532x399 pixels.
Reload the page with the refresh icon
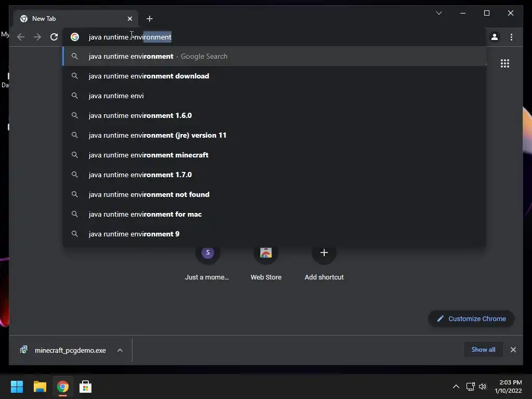[x=54, y=37]
